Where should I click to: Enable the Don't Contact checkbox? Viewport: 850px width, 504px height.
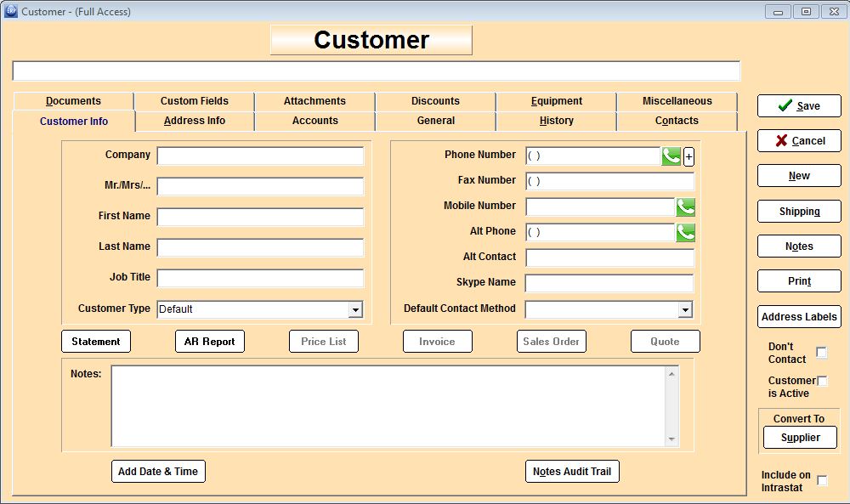tap(822, 353)
